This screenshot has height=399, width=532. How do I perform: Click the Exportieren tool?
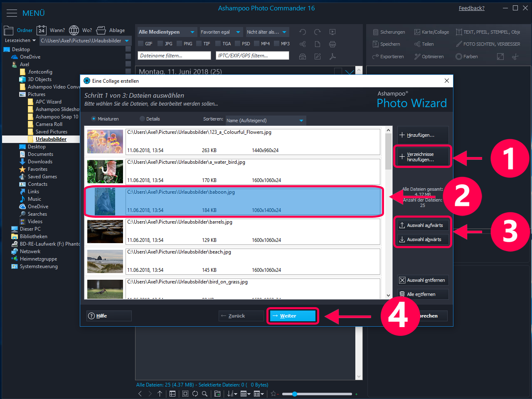point(388,57)
